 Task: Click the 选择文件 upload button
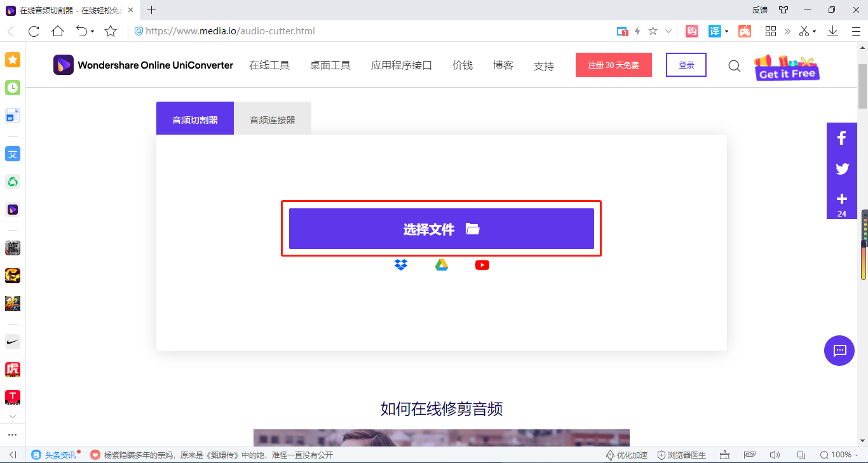point(441,228)
